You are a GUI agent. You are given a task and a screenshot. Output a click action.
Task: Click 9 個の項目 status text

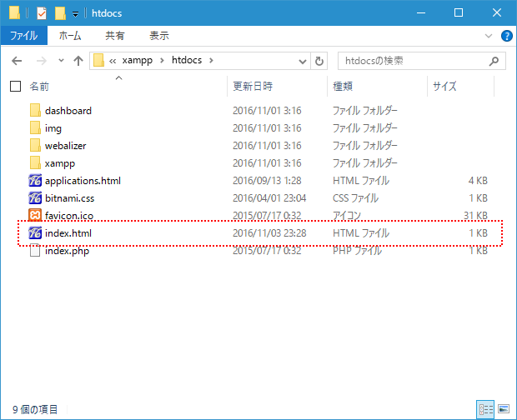(35, 409)
